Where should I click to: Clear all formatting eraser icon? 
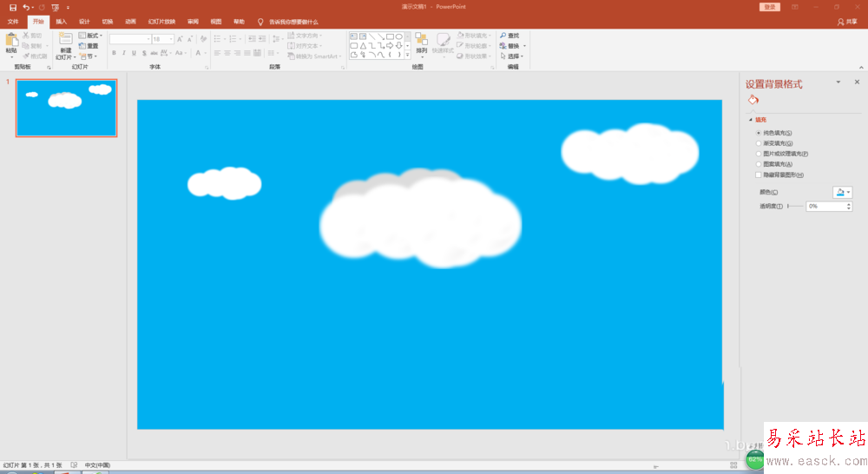(203, 39)
